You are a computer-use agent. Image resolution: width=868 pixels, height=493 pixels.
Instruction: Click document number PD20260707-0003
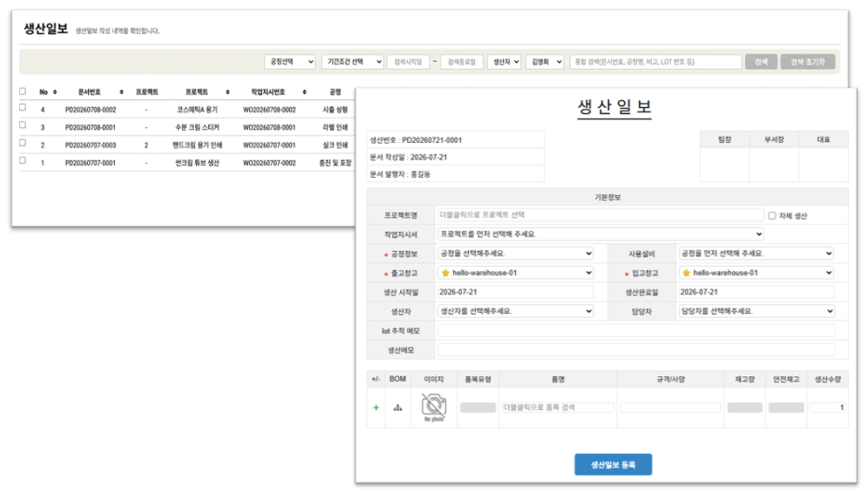(91, 145)
